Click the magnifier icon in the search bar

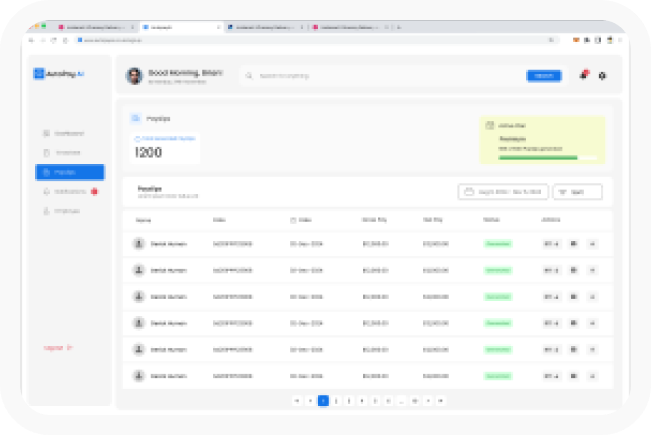tap(250, 75)
